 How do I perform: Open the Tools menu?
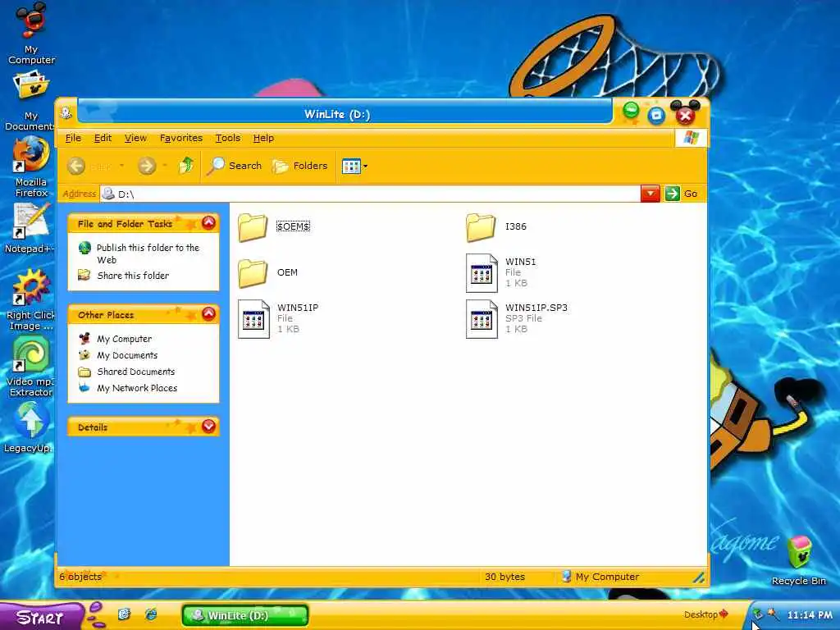point(228,138)
